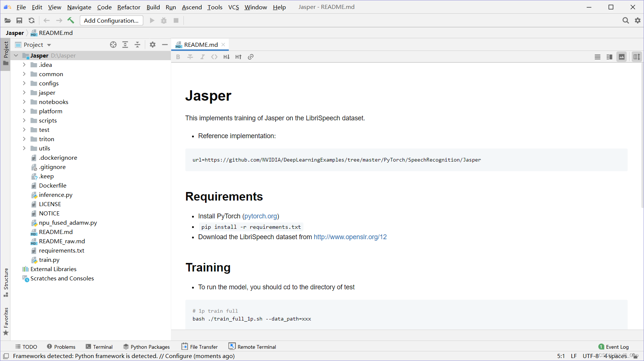Open the Project view dropdown

[37, 45]
